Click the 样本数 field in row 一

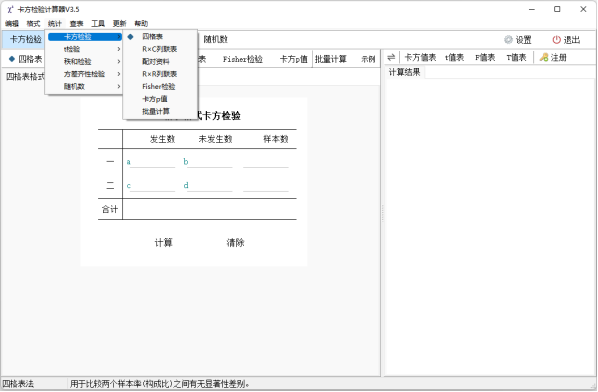click(x=266, y=162)
